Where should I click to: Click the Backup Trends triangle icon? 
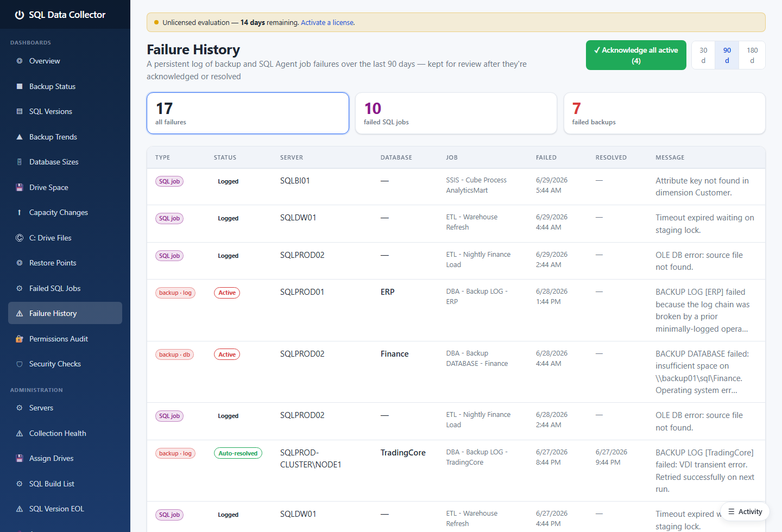(x=20, y=137)
